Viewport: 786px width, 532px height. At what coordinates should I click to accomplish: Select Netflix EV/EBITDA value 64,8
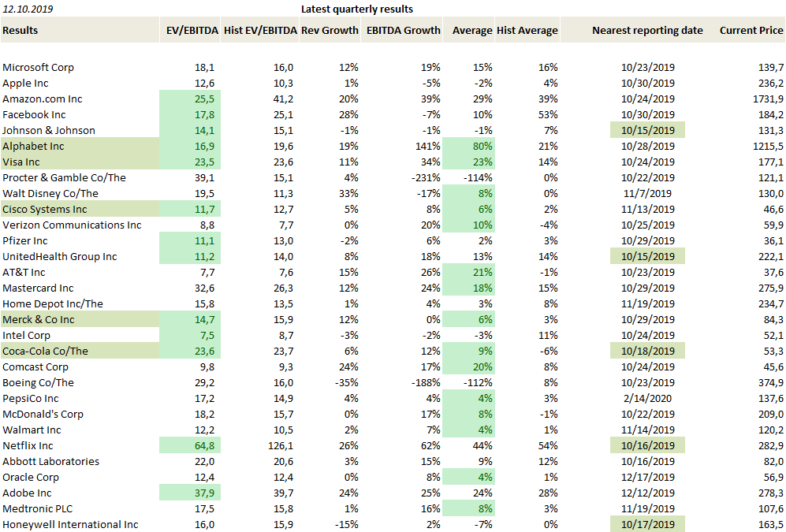pyautogui.click(x=190, y=445)
